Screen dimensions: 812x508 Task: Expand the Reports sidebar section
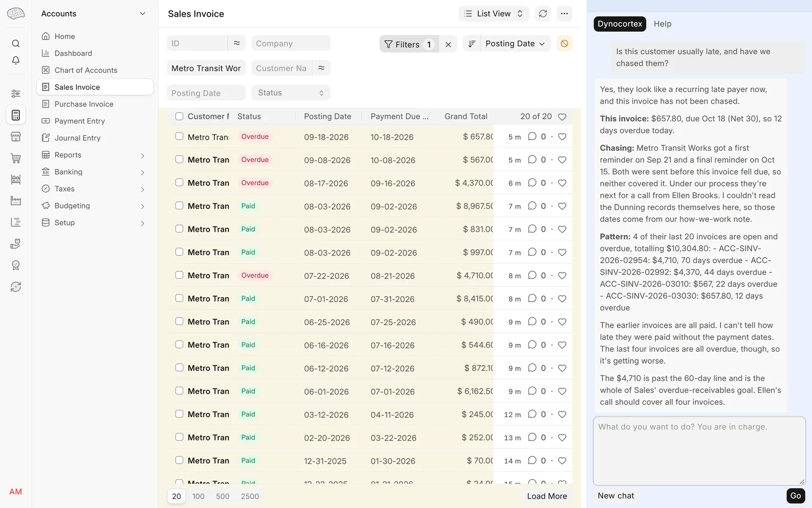click(x=94, y=155)
